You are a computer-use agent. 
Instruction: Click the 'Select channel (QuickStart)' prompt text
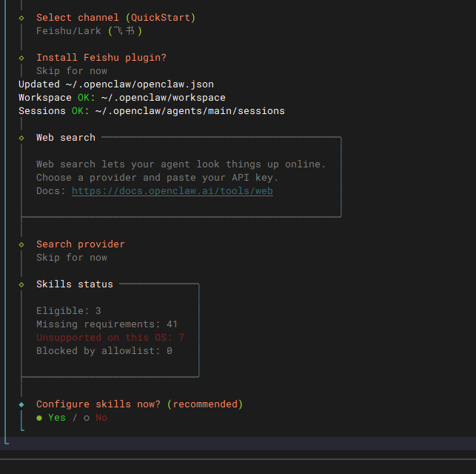coord(115,18)
